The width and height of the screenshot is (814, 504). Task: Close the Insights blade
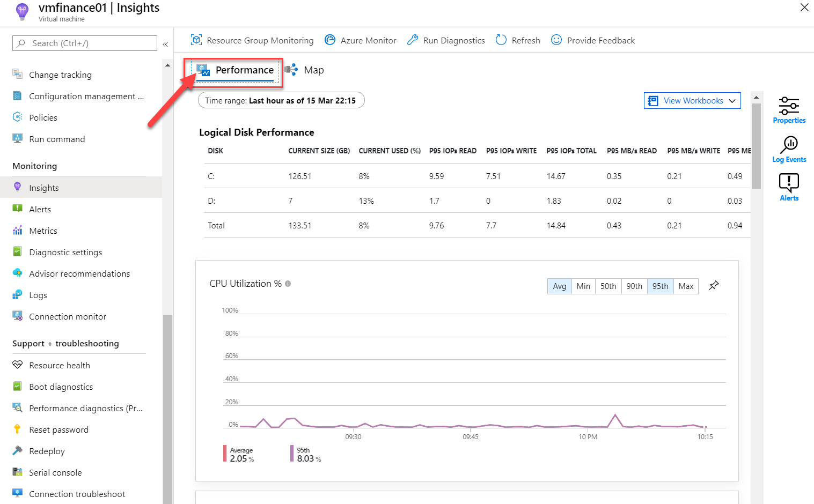(804, 8)
